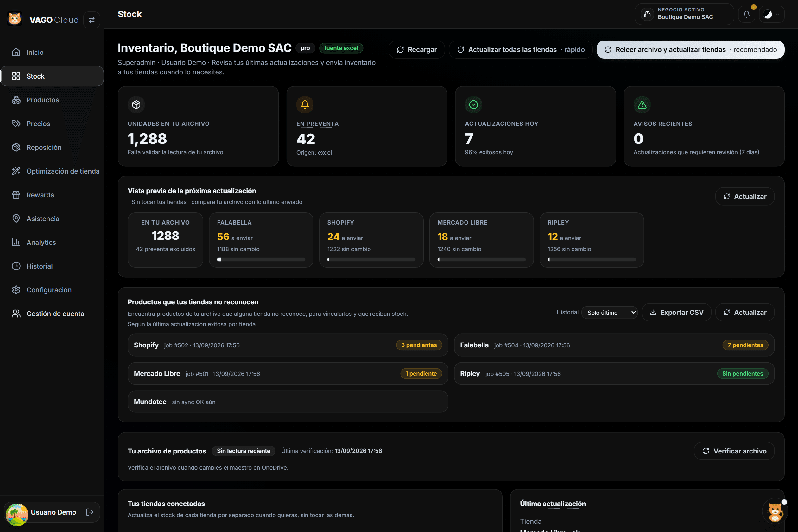The height and width of the screenshot is (532, 798).
Task: Toggle sidebar collapse swap arrows icon
Action: click(x=92, y=20)
